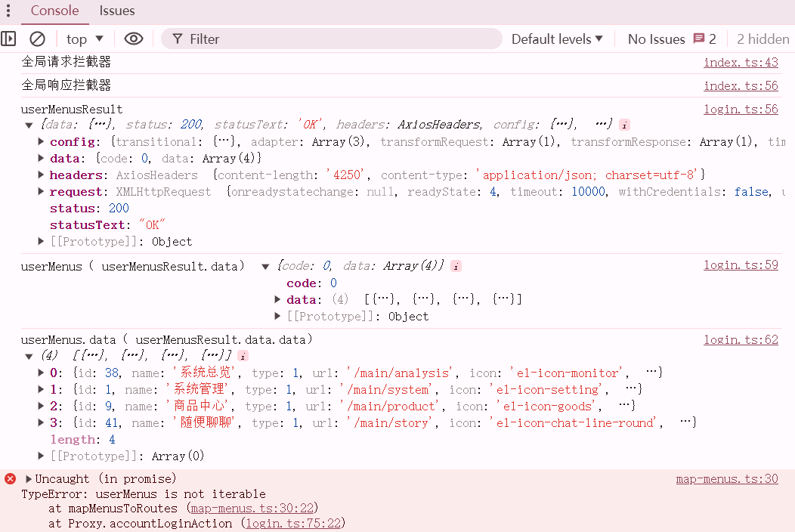Click the 'el-icon-setting' icon value
The width and height of the screenshot is (795, 532).
pyautogui.click(x=548, y=390)
